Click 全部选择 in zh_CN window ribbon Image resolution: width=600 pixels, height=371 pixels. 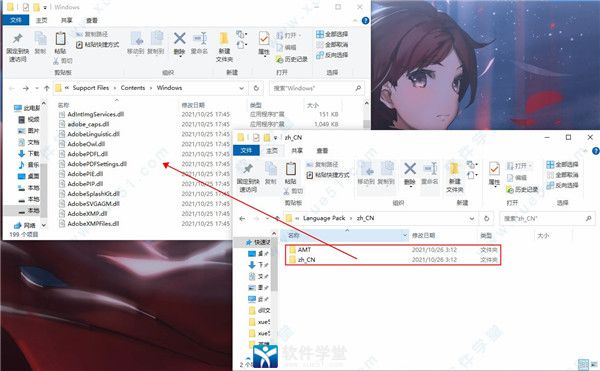point(562,164)
